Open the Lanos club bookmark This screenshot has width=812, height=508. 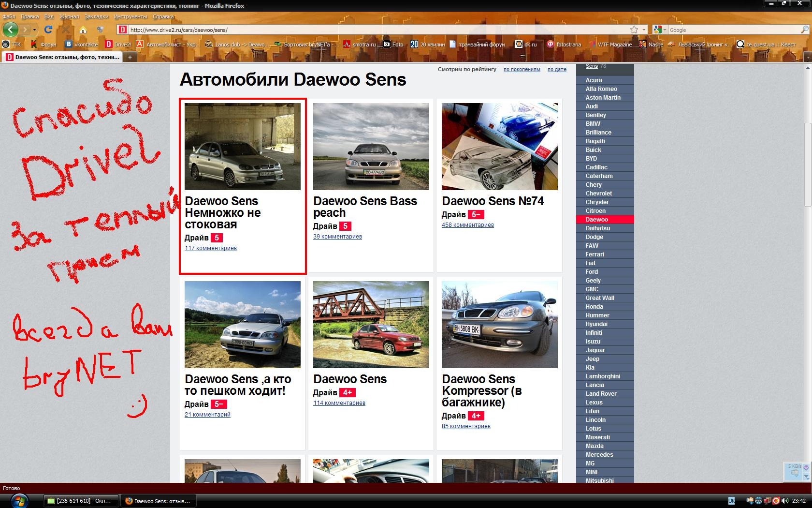(236, 45)
